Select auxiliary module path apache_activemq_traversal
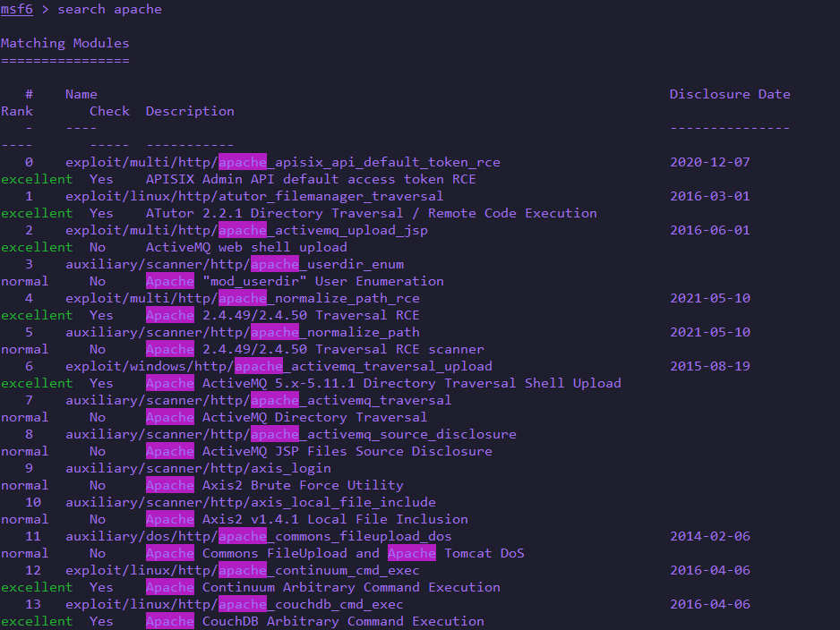Viewport: 840px width, 630px height. pyautogui.click(x=258, y=400)
